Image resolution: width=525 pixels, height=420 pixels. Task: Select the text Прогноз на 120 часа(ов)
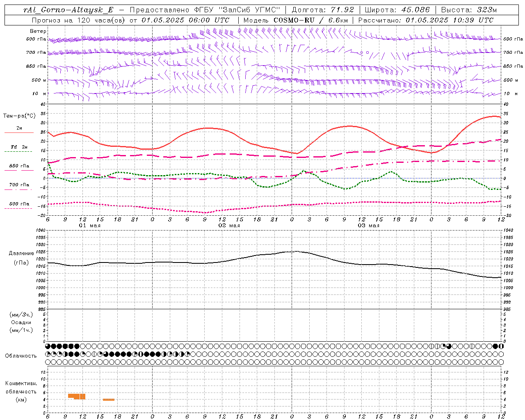tap(79, 20)
